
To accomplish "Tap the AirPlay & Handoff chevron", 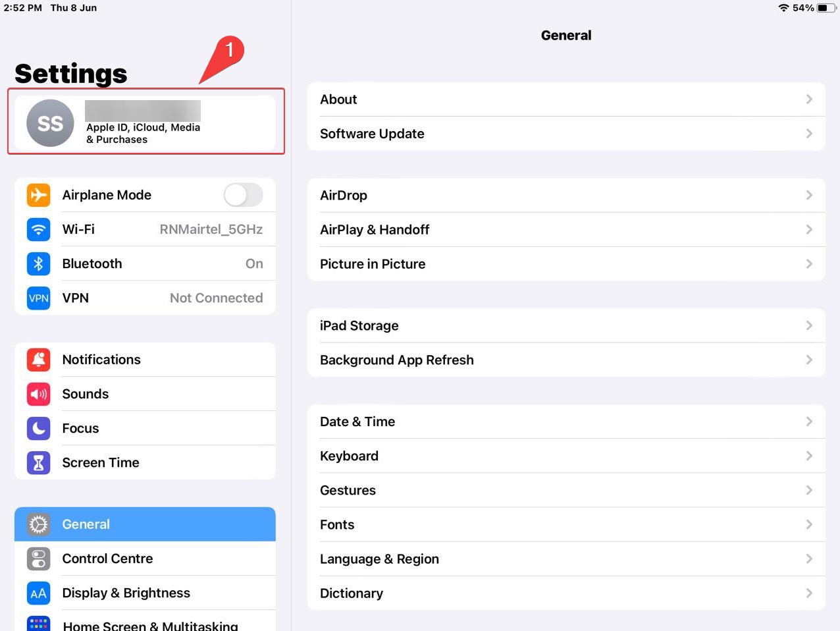I will [x=809, y=230].
